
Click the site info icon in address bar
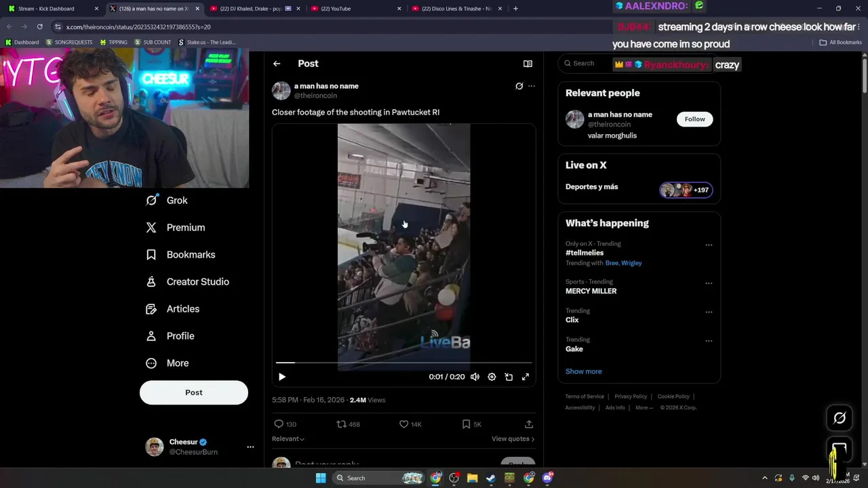58,26
